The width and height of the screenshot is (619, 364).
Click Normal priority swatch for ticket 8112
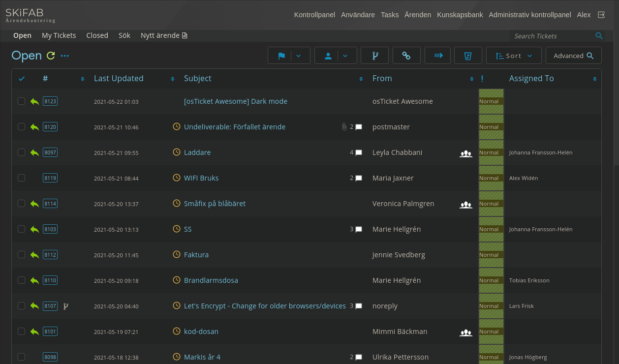[x=491, y=255]
